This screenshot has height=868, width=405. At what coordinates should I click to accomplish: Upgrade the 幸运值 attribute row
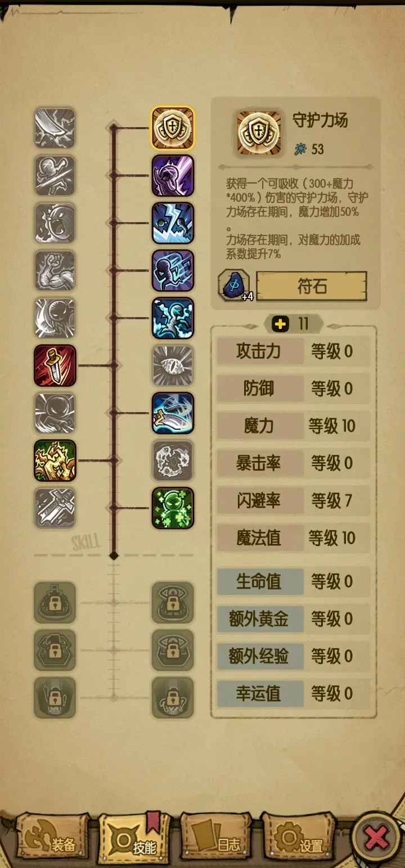[x=293, y=694]
